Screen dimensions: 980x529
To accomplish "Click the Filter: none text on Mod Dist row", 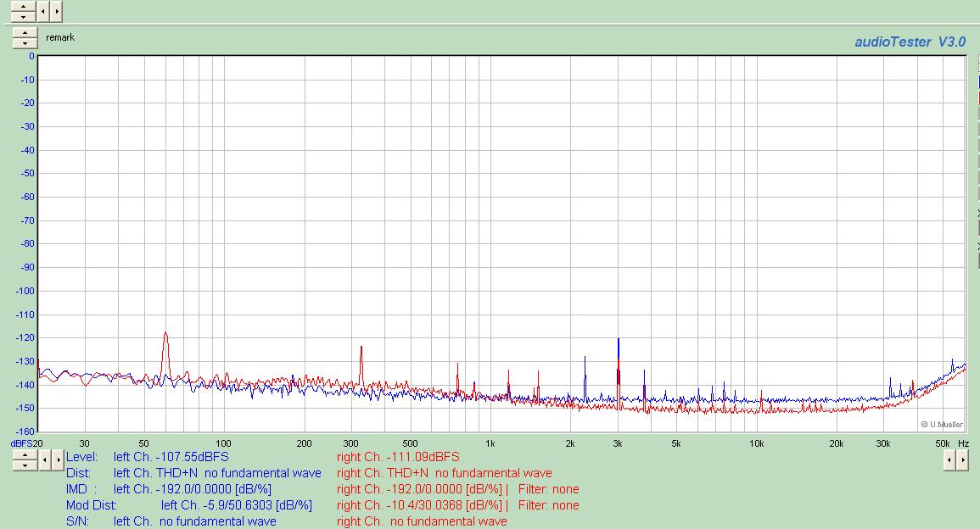I will coord(549,505).
